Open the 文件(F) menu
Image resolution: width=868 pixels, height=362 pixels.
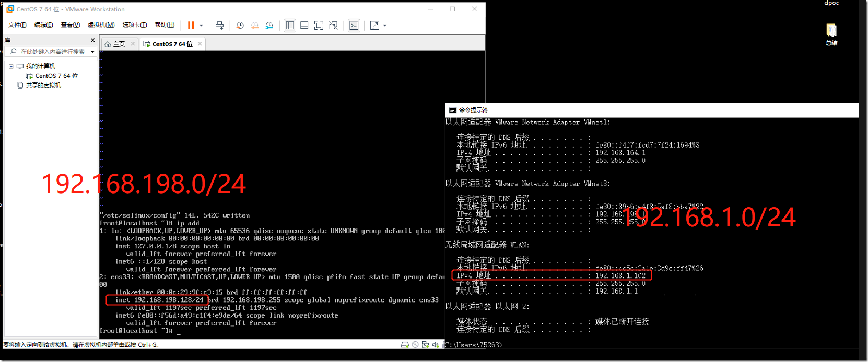17,25
